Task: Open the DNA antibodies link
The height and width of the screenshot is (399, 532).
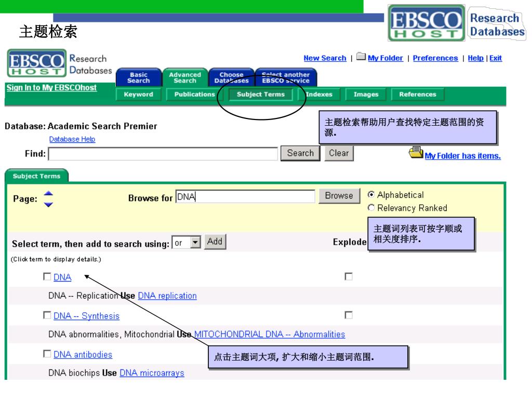Action: (x=83, y=354)
